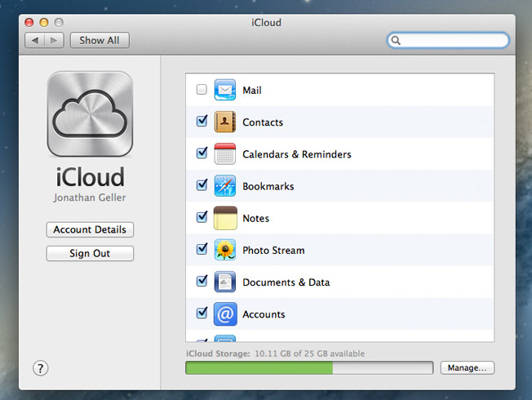
Task: Uncheck the Accounts checkbox
Action: tap(202, 313)
